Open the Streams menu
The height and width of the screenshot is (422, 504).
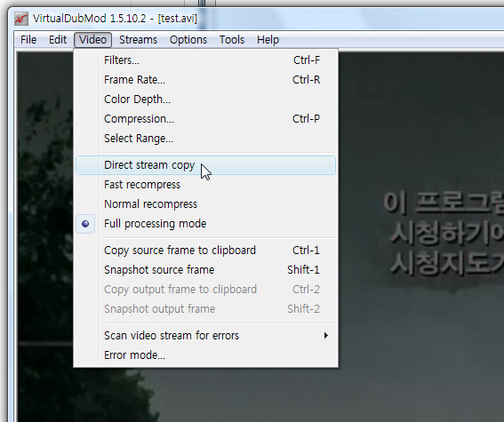138,40
